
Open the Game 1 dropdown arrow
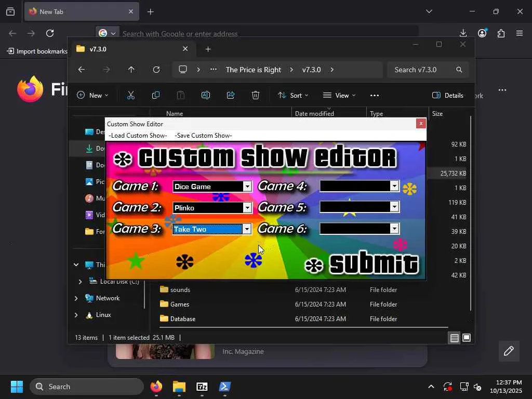(247, 187)
